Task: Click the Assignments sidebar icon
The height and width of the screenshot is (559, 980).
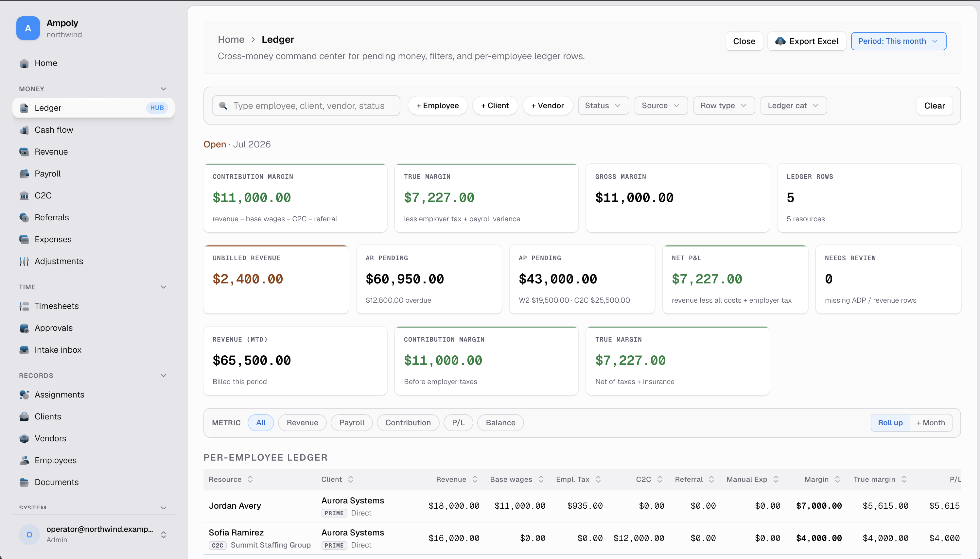Action: click(24, 395)
